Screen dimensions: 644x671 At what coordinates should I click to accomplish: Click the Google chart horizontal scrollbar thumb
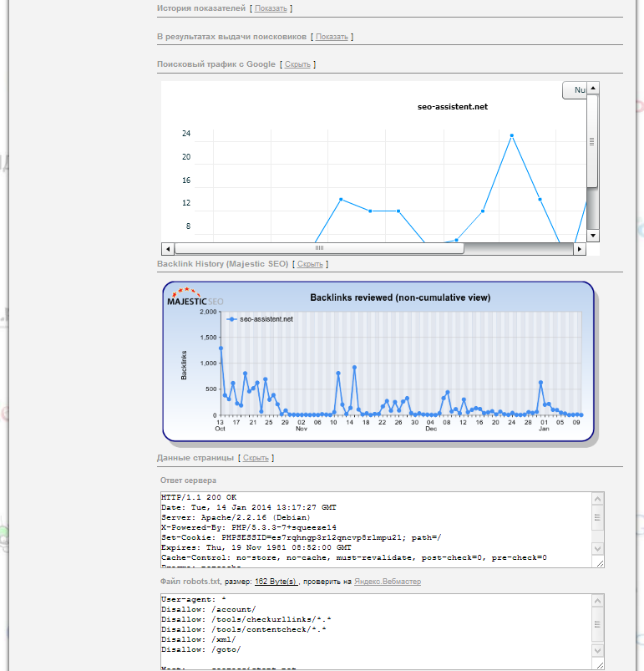pos(318,249)
